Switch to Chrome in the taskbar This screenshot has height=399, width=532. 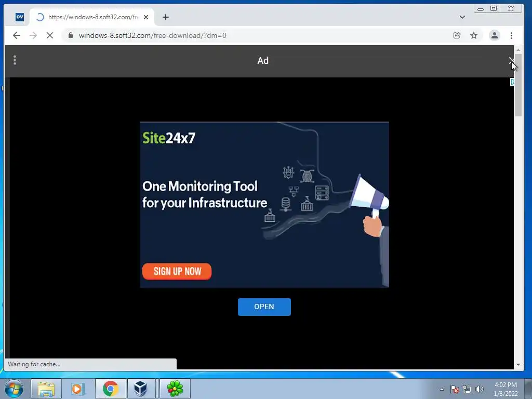(x=110, y=389)
